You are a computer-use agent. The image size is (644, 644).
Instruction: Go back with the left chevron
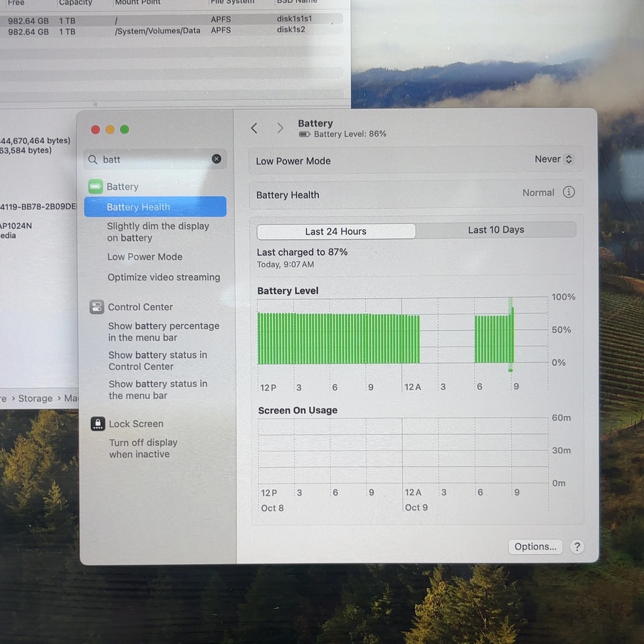tap(254, 128)
